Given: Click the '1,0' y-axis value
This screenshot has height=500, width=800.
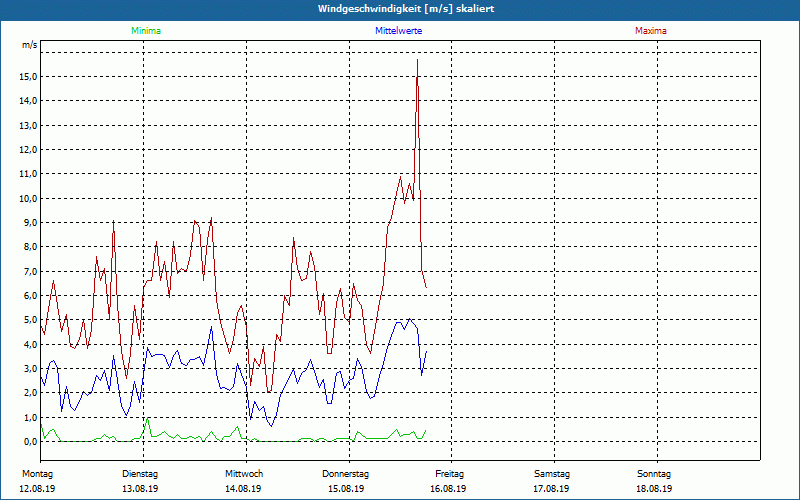Looking at the screenshot, I should coord(30,417).
